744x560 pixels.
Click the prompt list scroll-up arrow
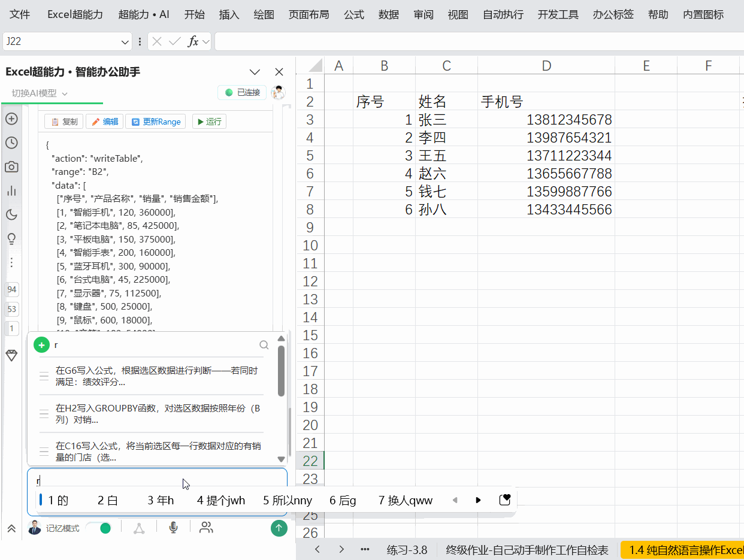coord(281,338)
